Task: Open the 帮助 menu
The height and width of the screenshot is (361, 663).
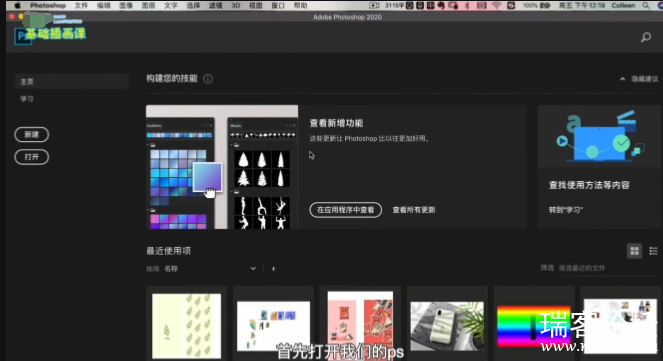Action: click(x=300, y=5)
